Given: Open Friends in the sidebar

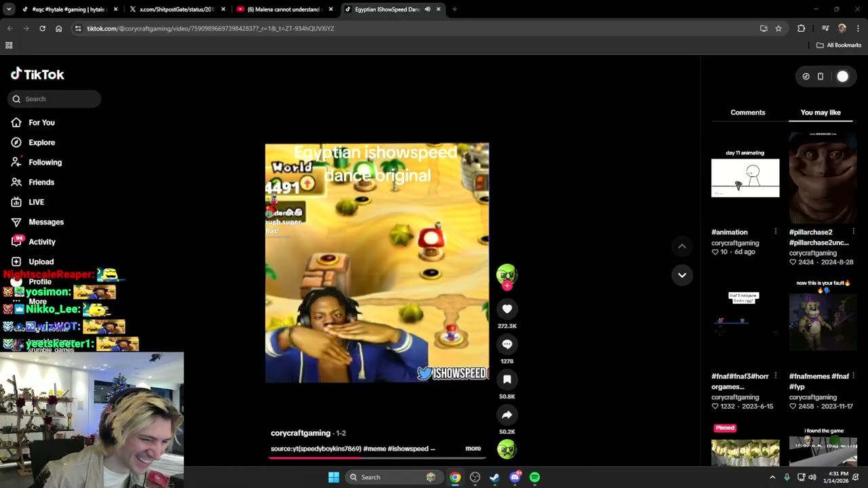Looking at the screenshot, I should pos(41,182).
